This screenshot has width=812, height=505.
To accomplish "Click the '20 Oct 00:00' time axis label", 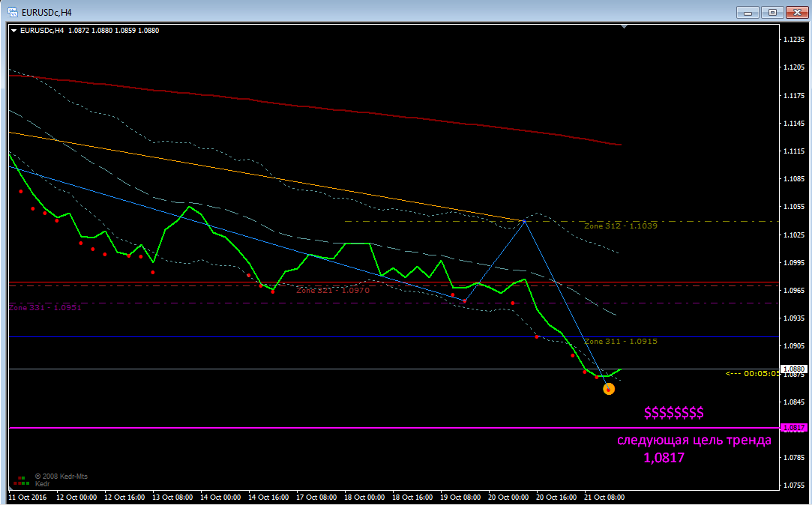I will 508,498.
